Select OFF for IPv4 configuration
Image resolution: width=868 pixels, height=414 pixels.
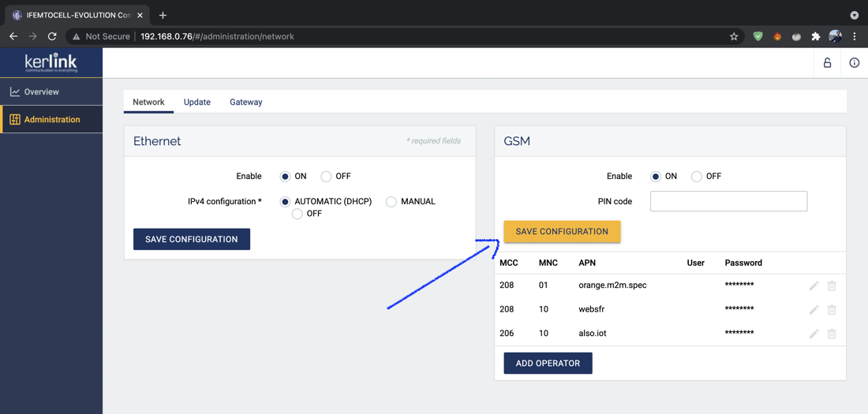tap(297, 214)
